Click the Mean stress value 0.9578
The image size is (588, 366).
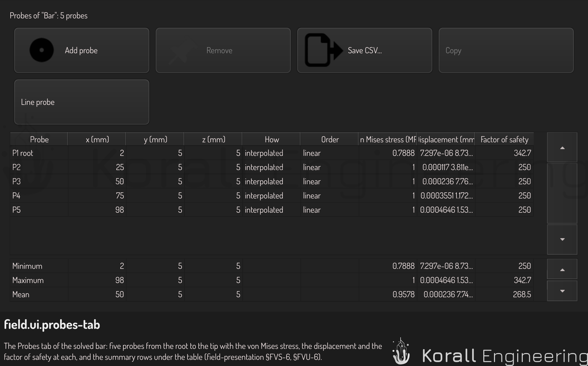pos(388,294)
